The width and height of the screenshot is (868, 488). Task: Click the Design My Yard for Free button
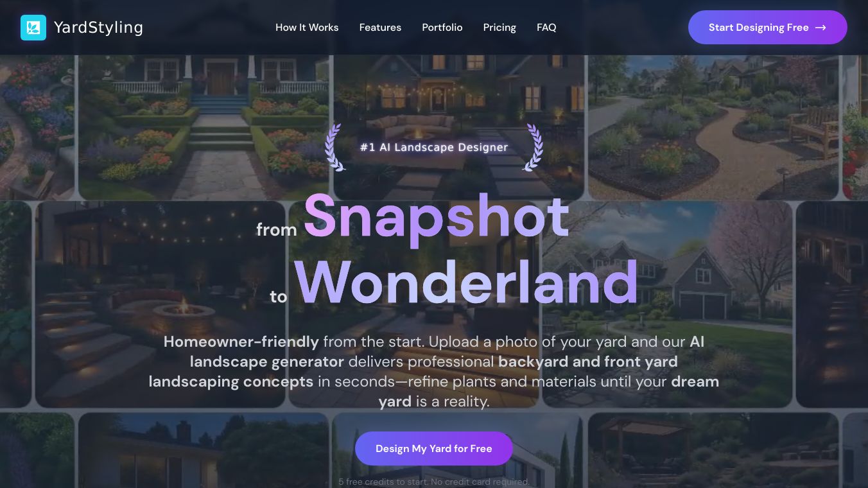tap(434, 448)
